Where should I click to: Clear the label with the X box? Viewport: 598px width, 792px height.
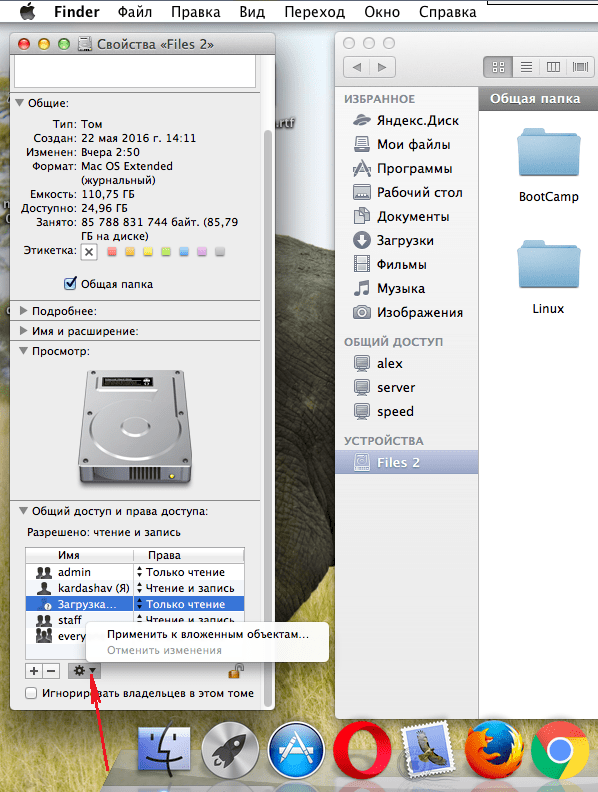pos(89,252)
